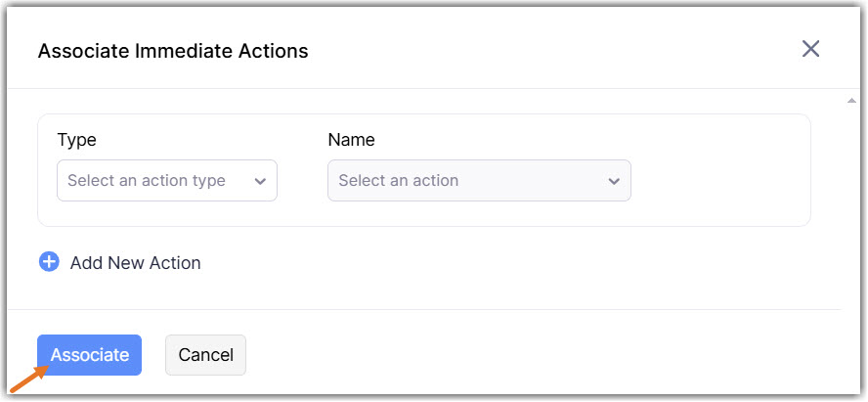
Task: Close the Associate Immediate Actions dialog
Action: point(810,49)
